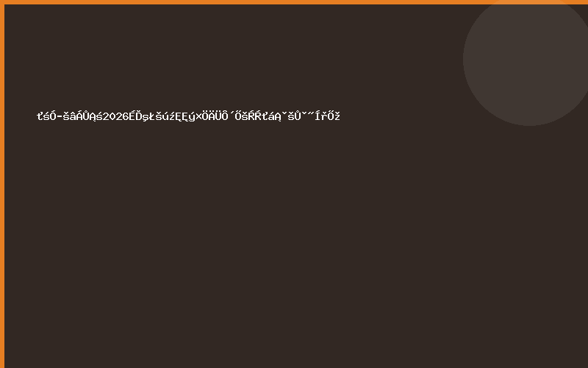Click the large translucent circle in the corner
588x368 pixels.
(x=526, y=60)
